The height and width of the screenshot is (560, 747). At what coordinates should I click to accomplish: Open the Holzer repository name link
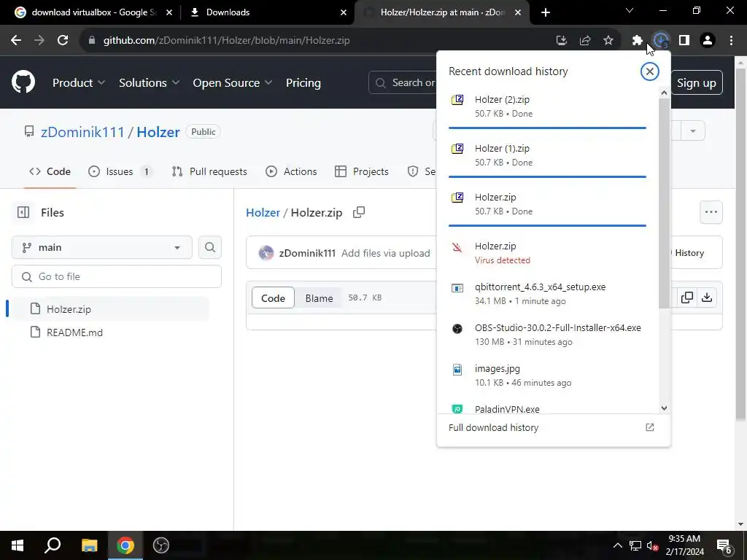click(x=158, y=132)
